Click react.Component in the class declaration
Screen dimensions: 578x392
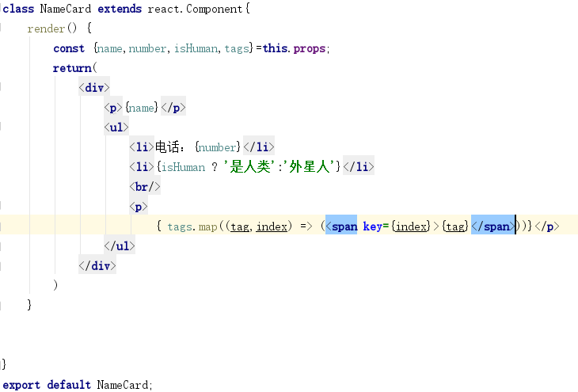point(195,9)
